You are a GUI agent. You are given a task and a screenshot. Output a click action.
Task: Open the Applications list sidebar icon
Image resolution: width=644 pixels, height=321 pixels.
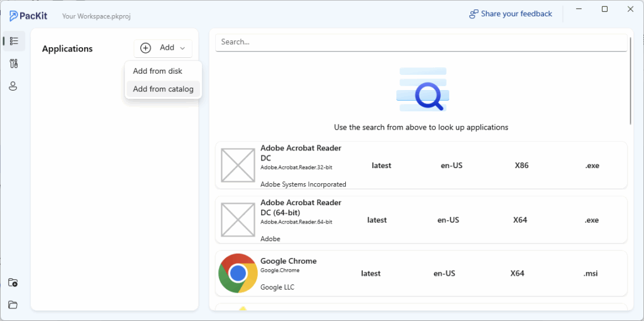[13, 41]
